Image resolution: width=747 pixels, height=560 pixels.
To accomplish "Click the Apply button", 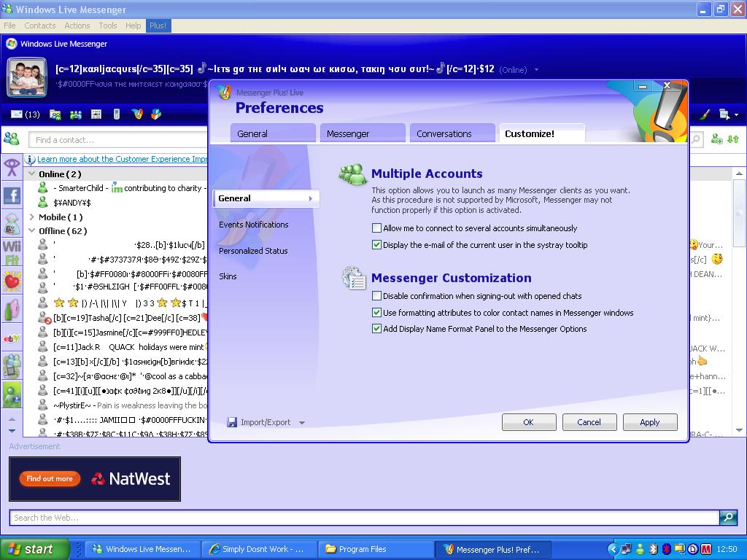I will tap(649, 422).
